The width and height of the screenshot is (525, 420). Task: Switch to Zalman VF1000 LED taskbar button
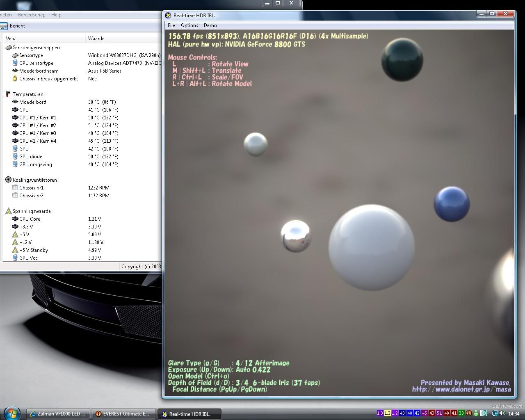[x=58, y=414]
